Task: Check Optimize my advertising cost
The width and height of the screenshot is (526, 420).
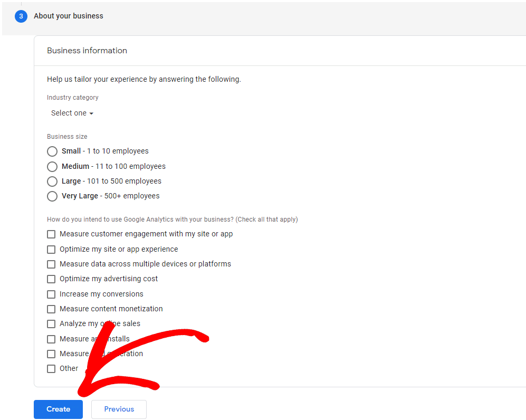Action: coord(51,279)
